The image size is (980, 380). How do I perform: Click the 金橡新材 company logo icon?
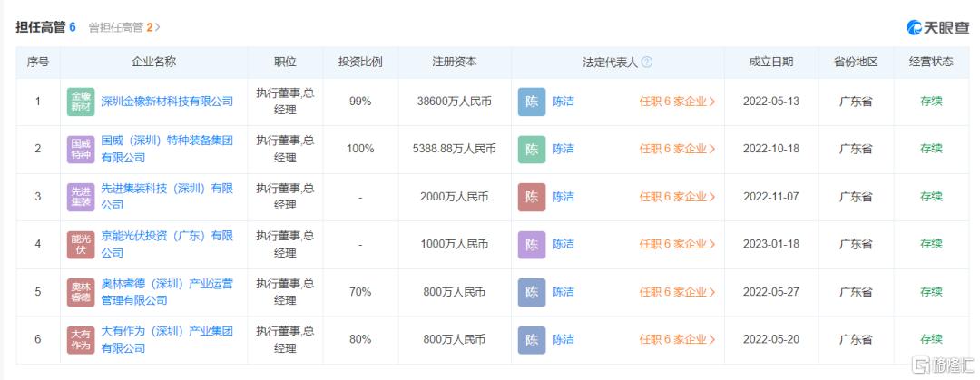(x=81, y=102)
